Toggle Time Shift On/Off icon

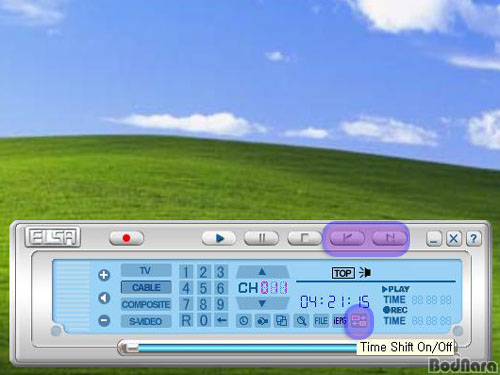[x=359, y=321]
